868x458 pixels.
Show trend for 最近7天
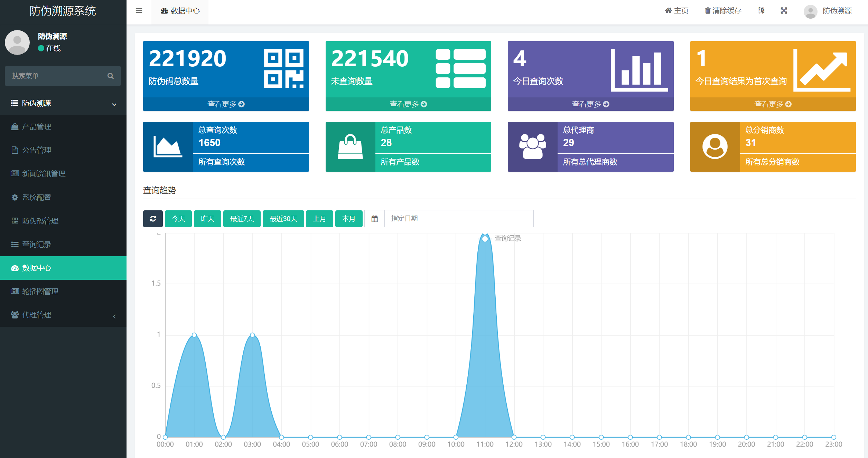click(x=242, y=219)
